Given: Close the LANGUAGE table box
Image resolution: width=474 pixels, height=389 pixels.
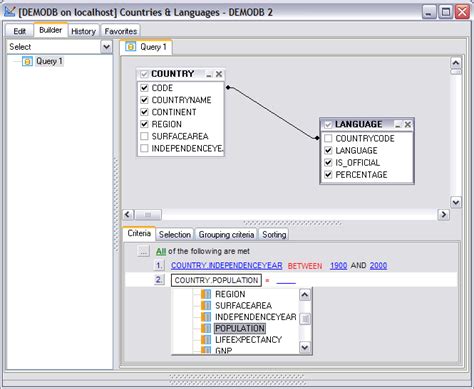Looking at the screenshot, I should point(407,125).
